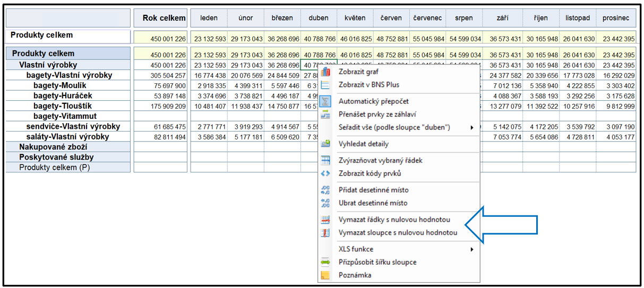This screenshot has height=288, width=644.
Task: Select the Vlastní výrobky tree row
Action: pos(68,65)
